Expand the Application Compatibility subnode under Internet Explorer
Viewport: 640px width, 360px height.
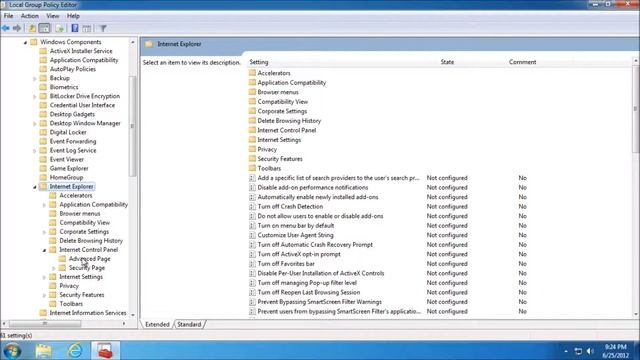tap(44, 204)
